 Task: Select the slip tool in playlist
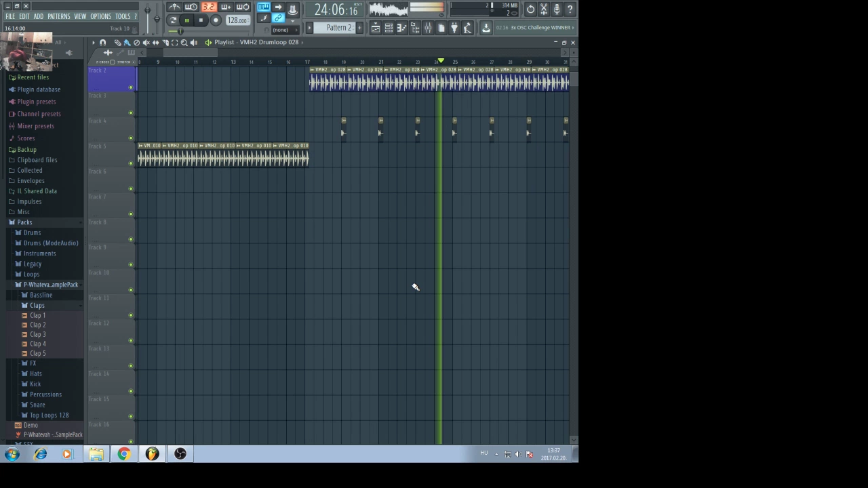tap(155, 43)
